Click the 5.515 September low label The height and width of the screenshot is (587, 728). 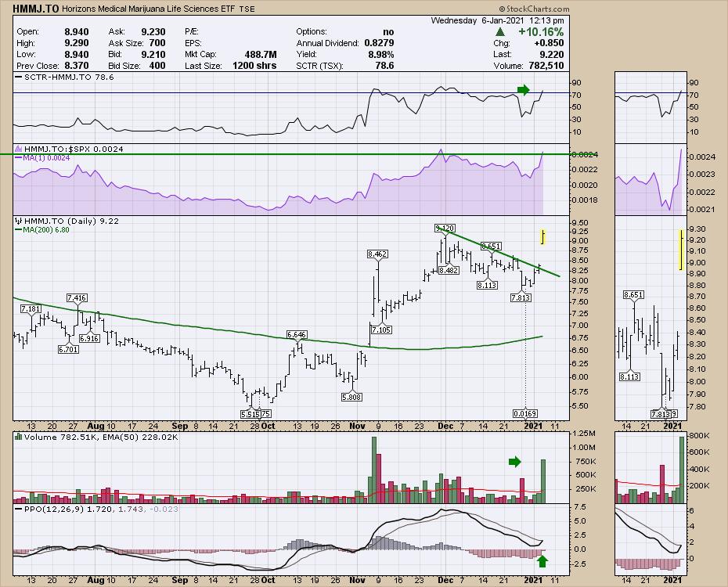click(x=250, y=413)
